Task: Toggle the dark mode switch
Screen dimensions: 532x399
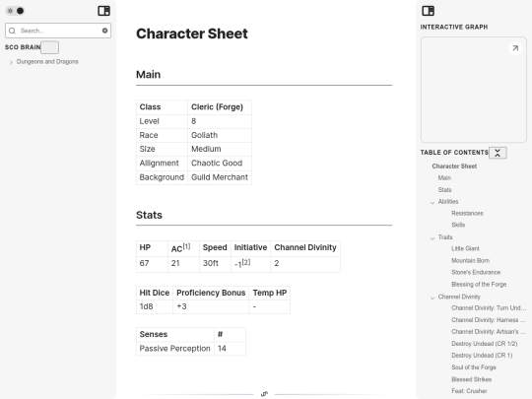Action: (x=15, y=11)
